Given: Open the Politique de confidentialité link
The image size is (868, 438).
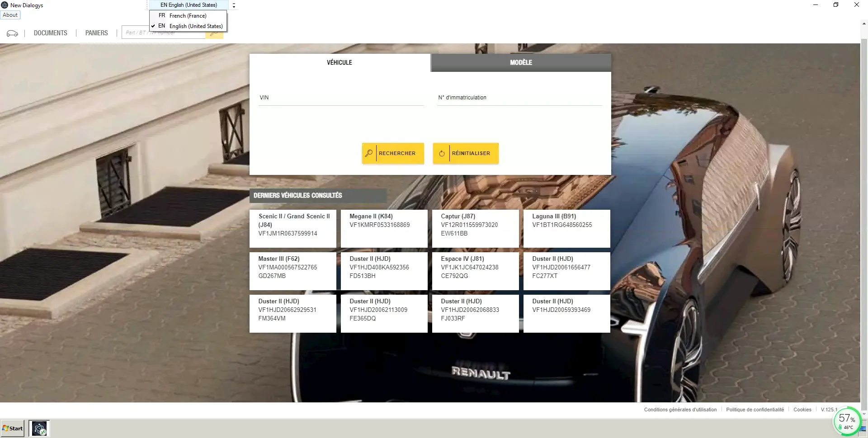Looking at the screenshot, I should (x=755, y=410).
